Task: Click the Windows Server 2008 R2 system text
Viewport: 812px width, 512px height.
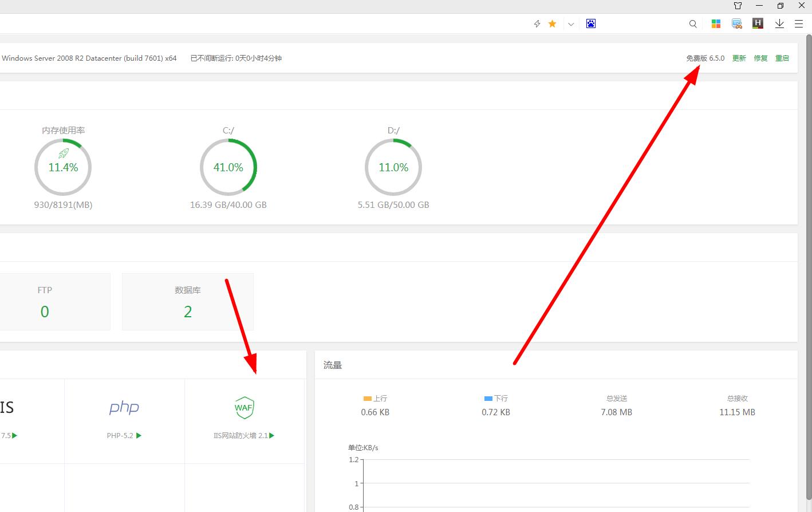Action: [89, 58]
